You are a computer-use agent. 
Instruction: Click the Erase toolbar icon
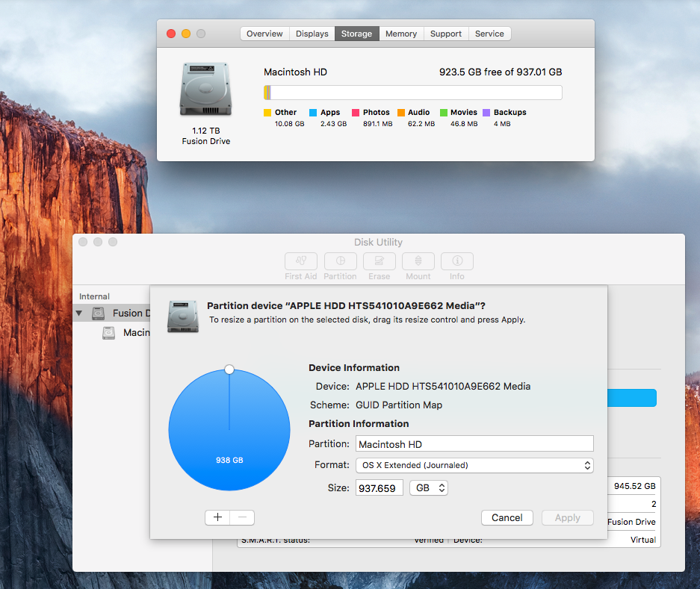pos(379,261)
